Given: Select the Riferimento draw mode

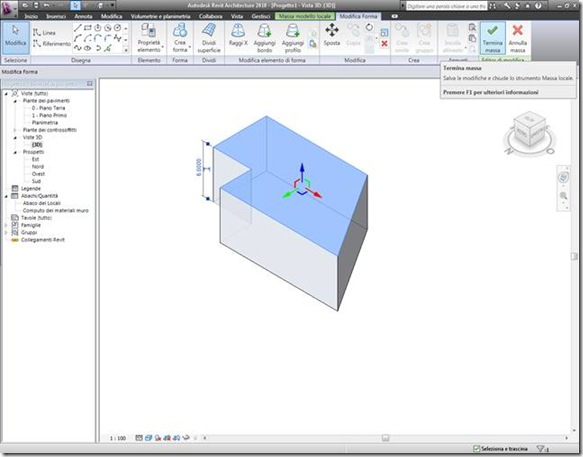Looking at the screenshot, I should tap(51, 44).
